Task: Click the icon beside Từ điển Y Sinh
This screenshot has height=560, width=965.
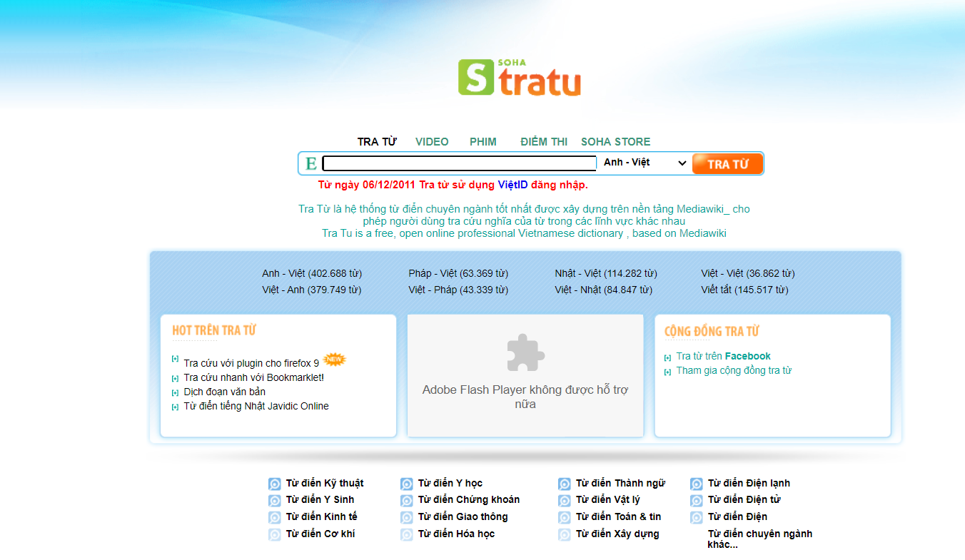Action: click(x=275, y=500)
